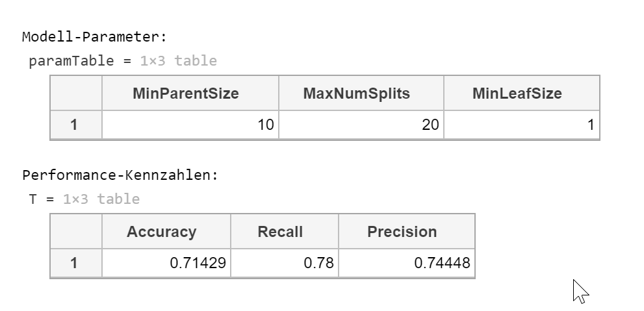Select the Accuracy value 0.71429 cell

(166, 263)
